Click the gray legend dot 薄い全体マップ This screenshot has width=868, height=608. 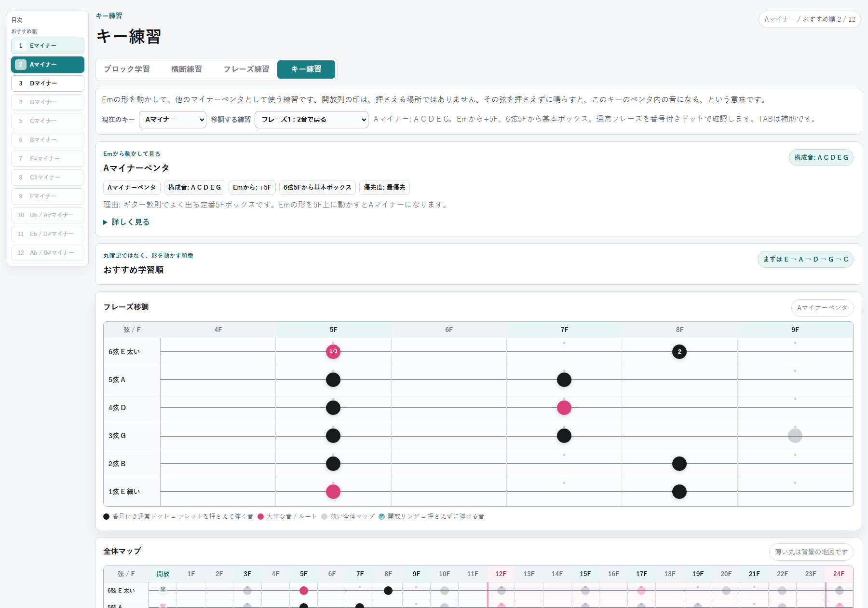click(x=325, y=517)
